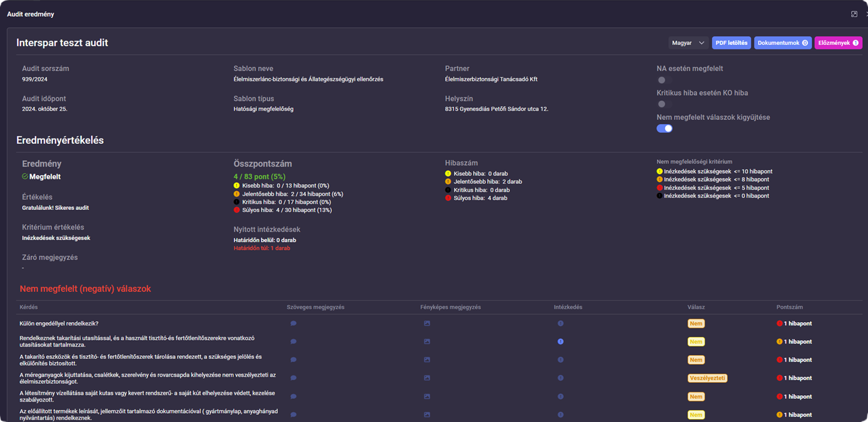Open the Előzmények button
Screen dimensions: 868x422
[838, 43]
